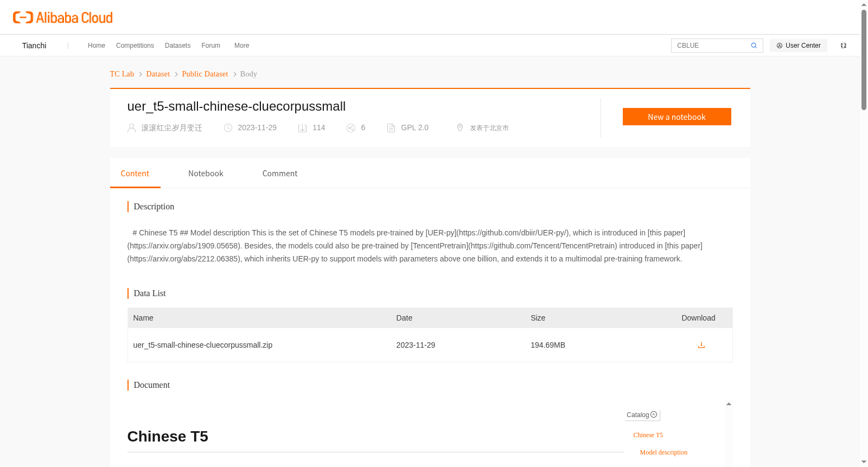The height and width of the screenshot is (467, 868).
Task: Click the file size 194.69MB
Action: (x=548, y=345)
